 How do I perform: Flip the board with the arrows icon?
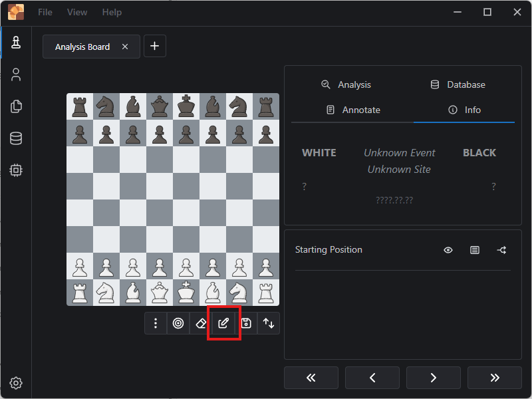[269, 323]
